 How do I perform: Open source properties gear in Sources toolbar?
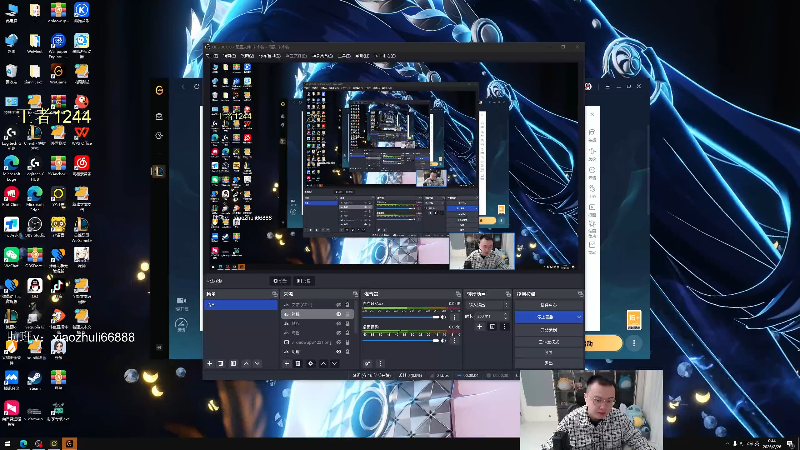click(x=310, y=363)
